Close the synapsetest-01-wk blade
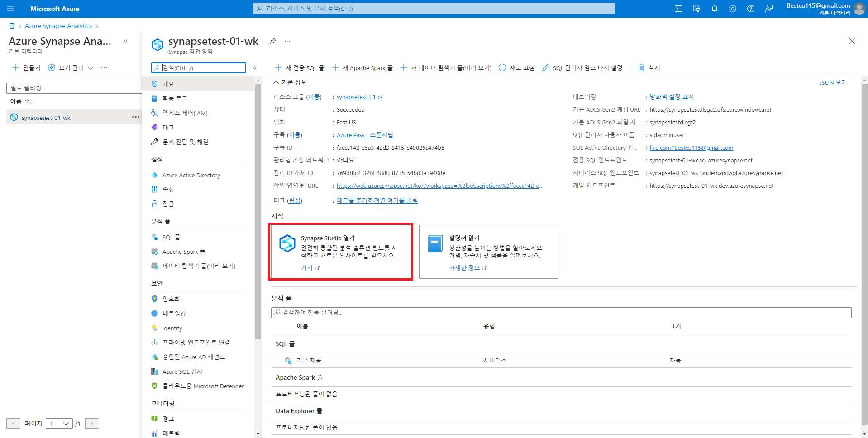868x438 pixels. tap(852, 41)
